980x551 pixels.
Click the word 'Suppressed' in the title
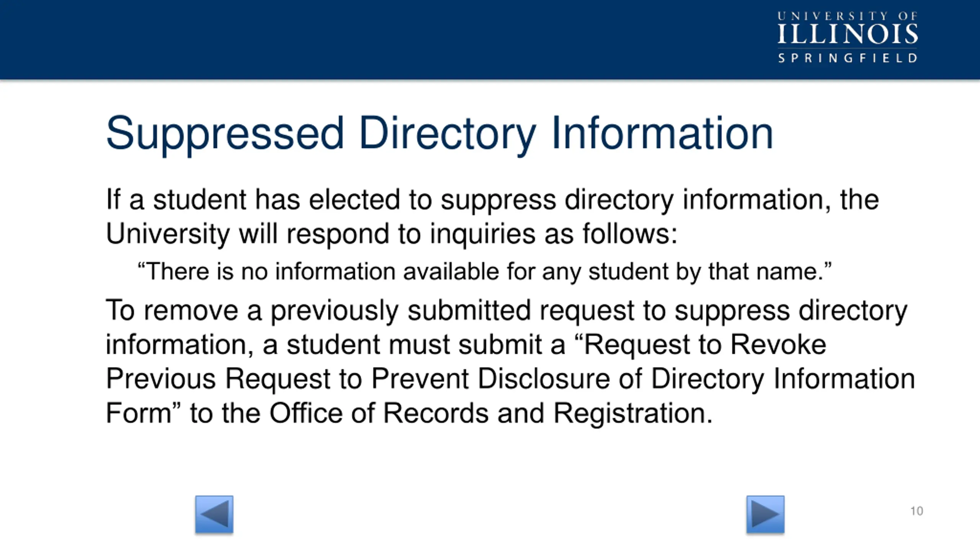point(225,134)
